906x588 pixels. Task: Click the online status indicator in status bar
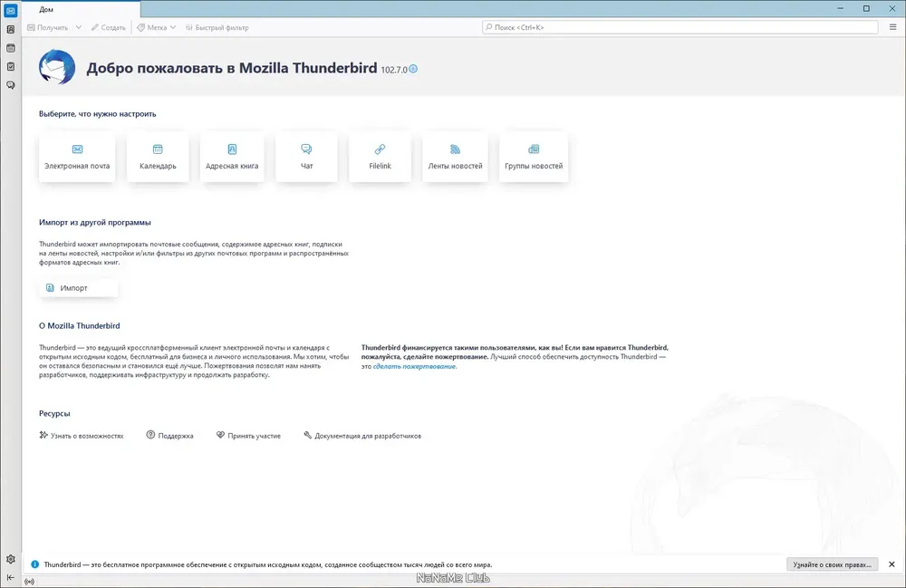point(30,582)
